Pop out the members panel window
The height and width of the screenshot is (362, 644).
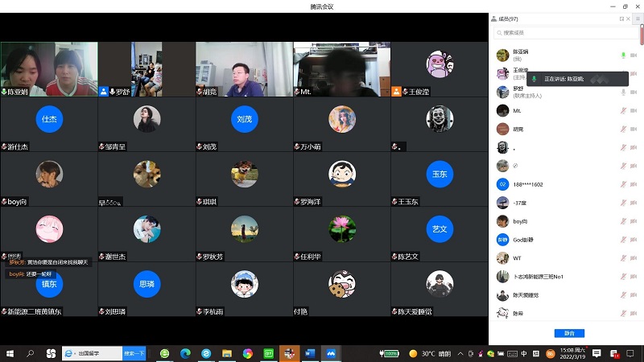(x=621, y=19)
